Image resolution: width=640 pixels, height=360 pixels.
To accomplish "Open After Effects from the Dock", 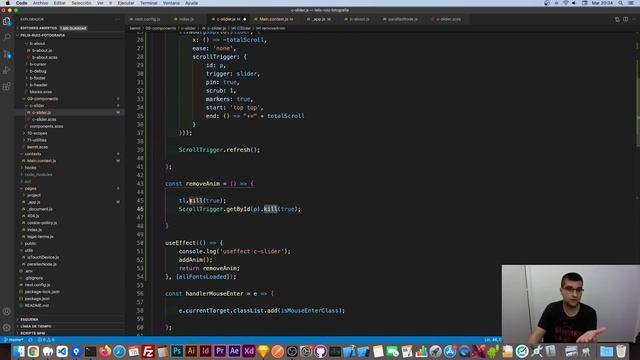I will pyautogui.click(x=234, y=351).
